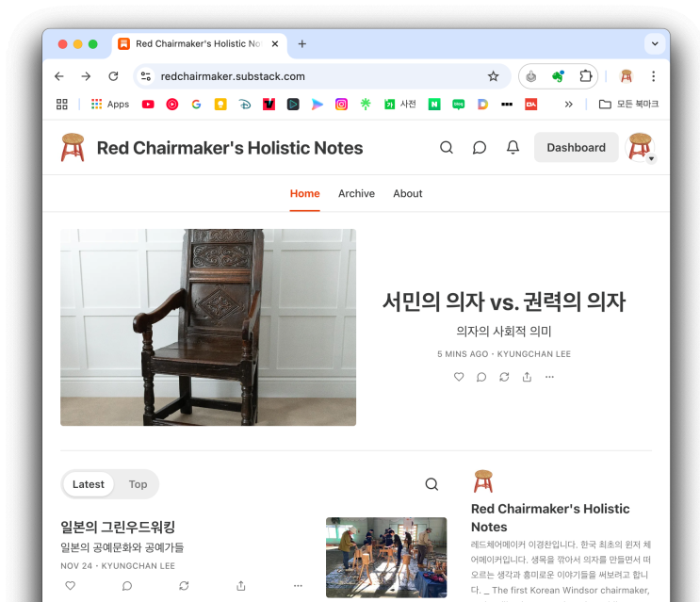The height and width of the screenshot is (602, 700).
Task: View site information for redchairmaker.substack.com
Action: (x=145, y=76)
